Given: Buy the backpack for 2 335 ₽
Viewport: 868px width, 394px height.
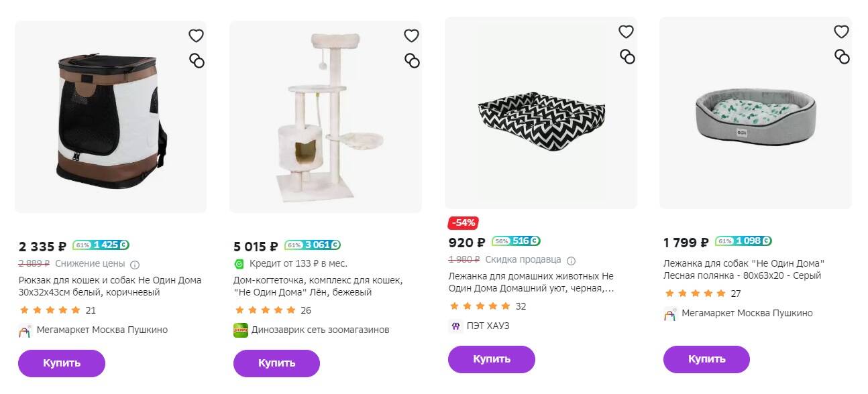Looking at the screenshot, I should [x=62, y=363].
